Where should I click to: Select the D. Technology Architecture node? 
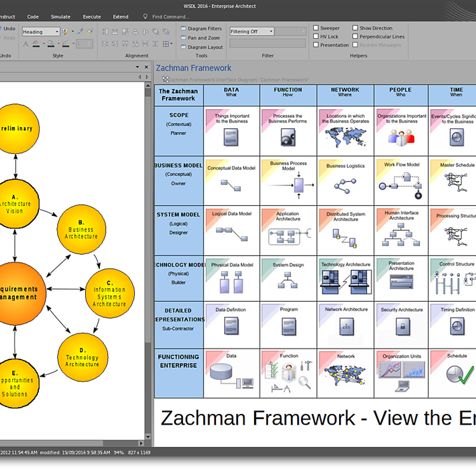pos(83,357)
